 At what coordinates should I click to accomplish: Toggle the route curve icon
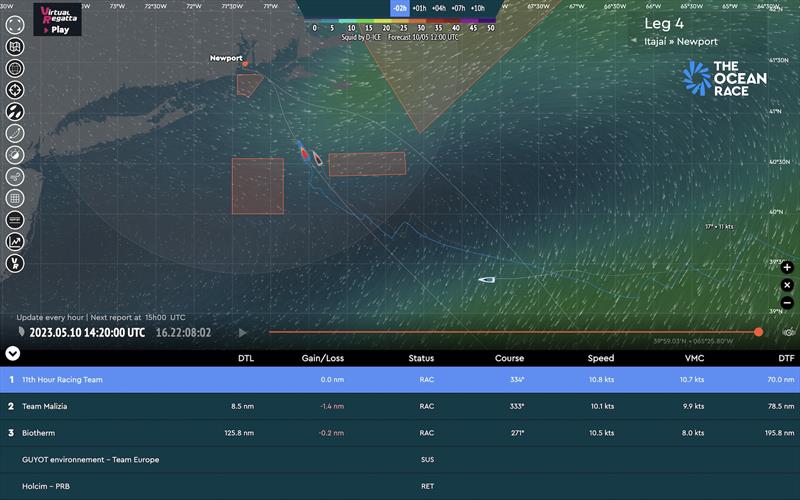15,133
